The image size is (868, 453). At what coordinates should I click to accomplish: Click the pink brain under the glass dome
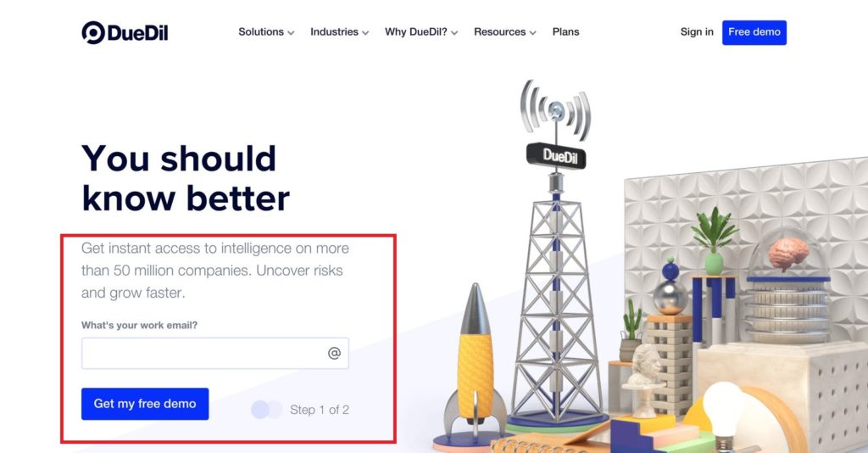789,253
